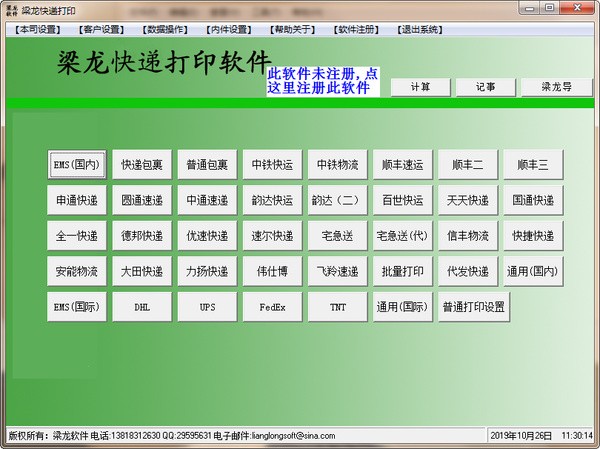The image size is (600, 449).
Task: Click the 代发快递 button
Action: tap(468, 271)
